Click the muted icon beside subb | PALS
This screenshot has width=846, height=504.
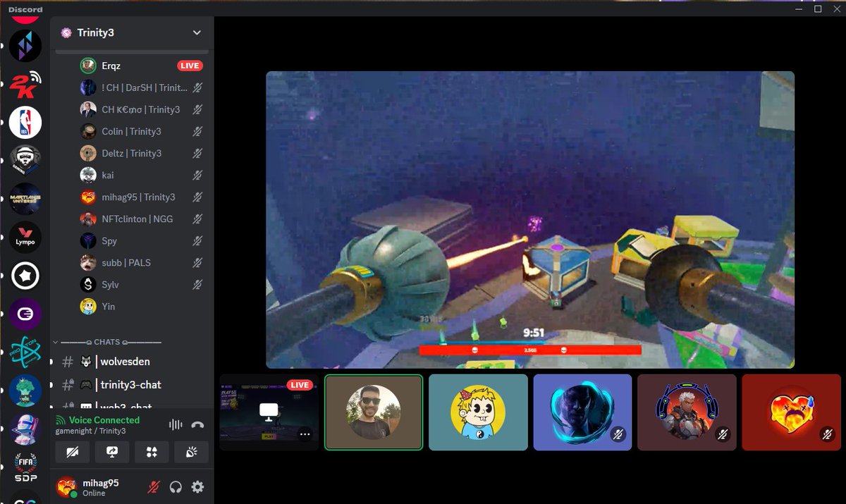198,262
